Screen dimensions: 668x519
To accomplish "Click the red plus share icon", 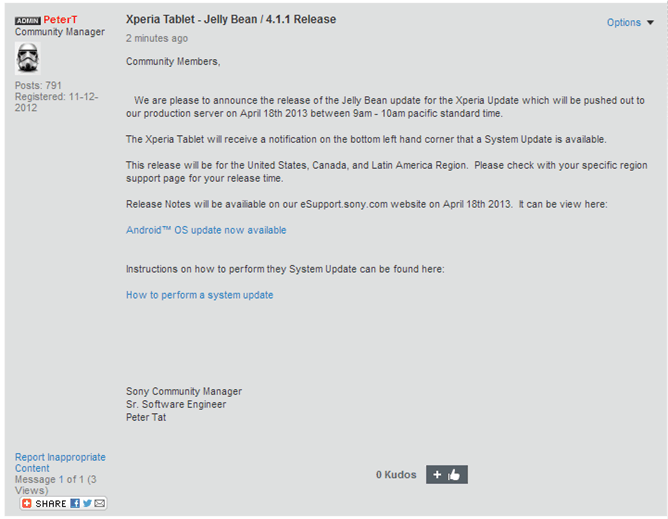I will click(x=27, y=503).
